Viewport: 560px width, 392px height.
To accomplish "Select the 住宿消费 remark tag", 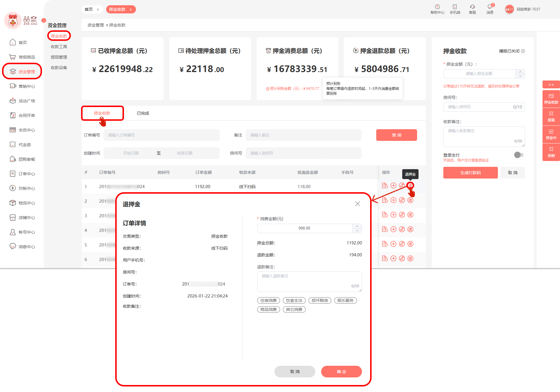I will 268,300.
